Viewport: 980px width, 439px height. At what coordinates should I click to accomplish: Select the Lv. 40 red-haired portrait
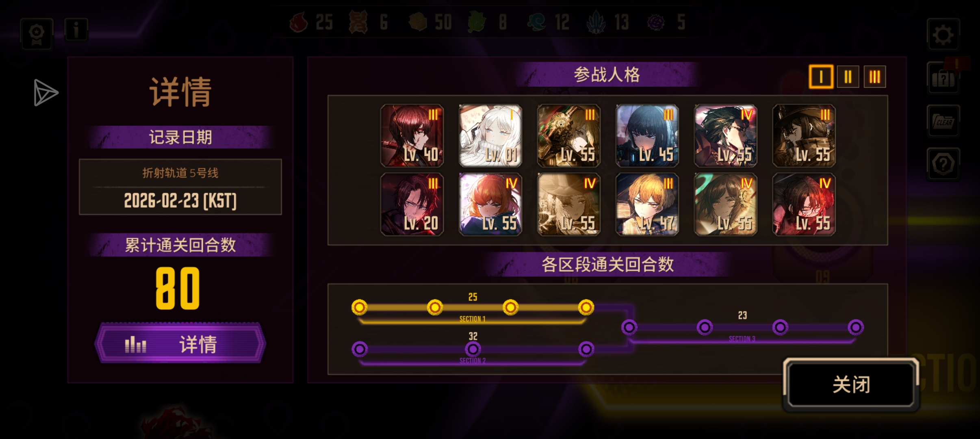point(412,136)
